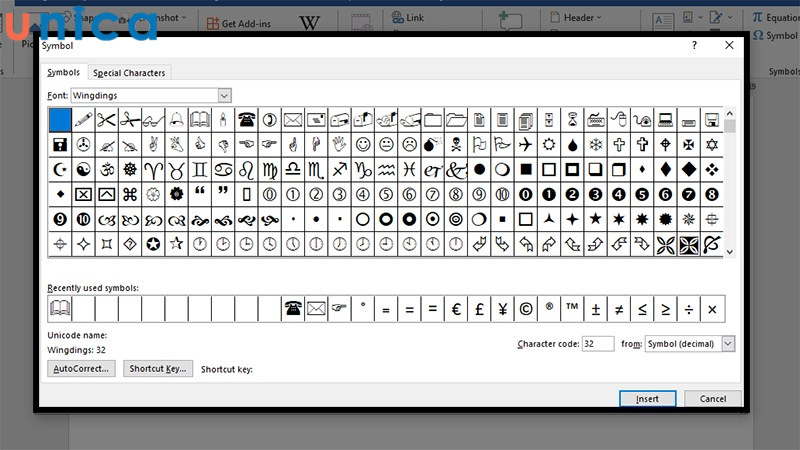The width and height of the screenshot is (800, 450).
Task: Select the yen sign in recently used symbols
Action: coord(503,309)
